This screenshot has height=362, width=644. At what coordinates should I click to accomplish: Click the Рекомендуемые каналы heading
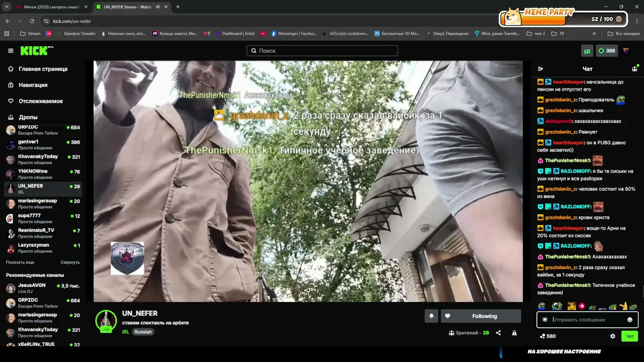point(35,276)
